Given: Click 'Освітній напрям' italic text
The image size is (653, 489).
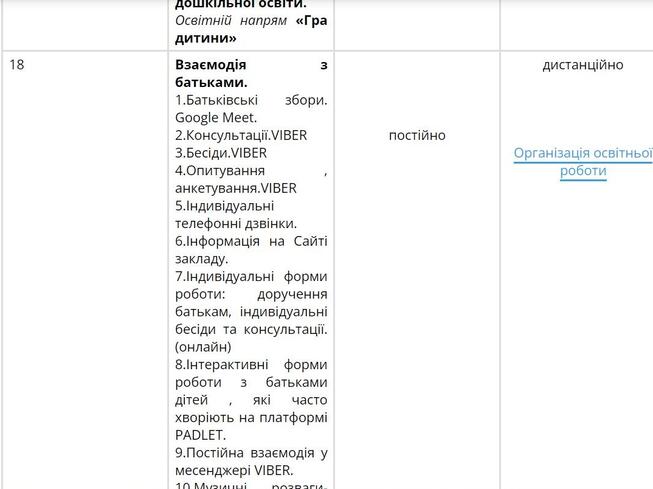Looking at the screenshot, I should (x=231, y=20).
